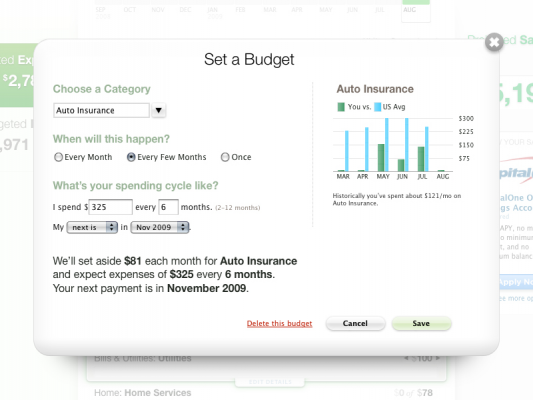Click the AUG month tab in background timeline
The height and width of the screenshot is (400, 533).
[416, 11]
